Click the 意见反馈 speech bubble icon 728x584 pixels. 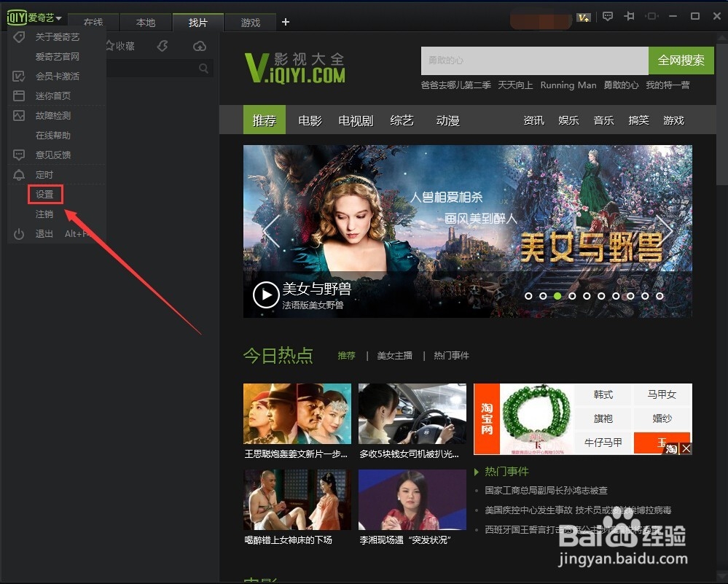[x=19, y=155]
